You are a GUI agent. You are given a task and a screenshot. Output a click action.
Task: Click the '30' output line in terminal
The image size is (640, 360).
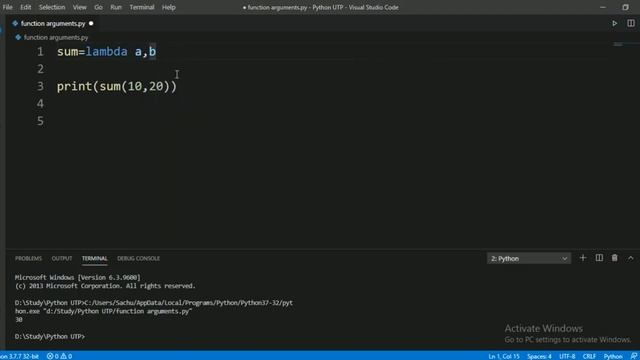pos(19,320)
